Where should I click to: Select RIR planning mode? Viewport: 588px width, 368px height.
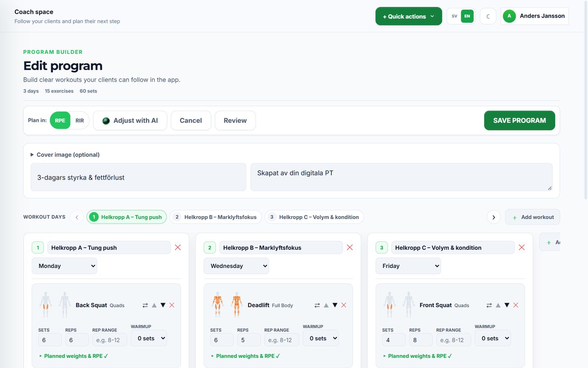[80, 120]
